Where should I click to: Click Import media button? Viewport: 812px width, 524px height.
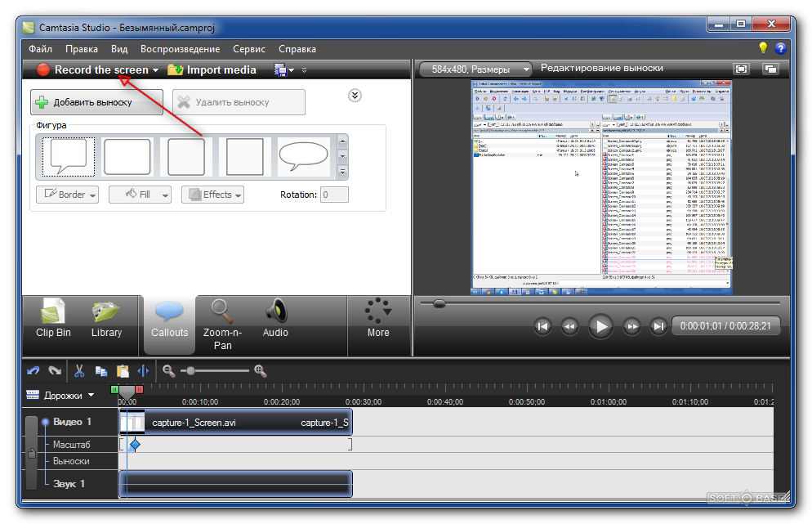(x=212, y=70)
